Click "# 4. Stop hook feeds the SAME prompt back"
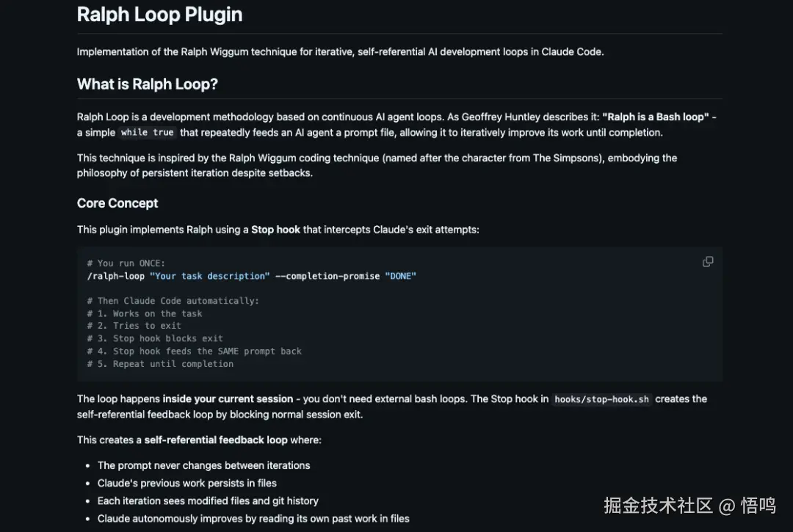793x532 pixels. pyautogui.click(x=194, y=351)
